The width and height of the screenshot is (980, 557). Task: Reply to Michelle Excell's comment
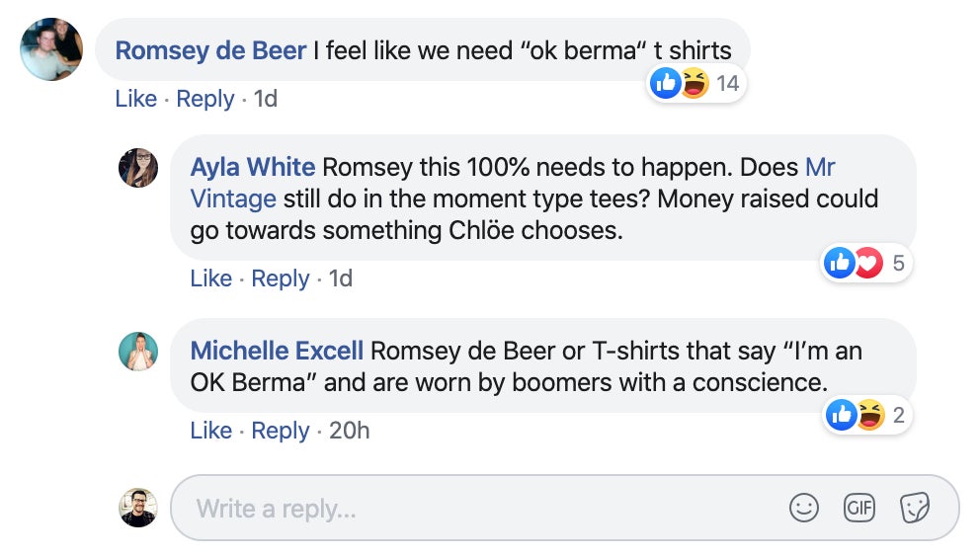[281, 431]
